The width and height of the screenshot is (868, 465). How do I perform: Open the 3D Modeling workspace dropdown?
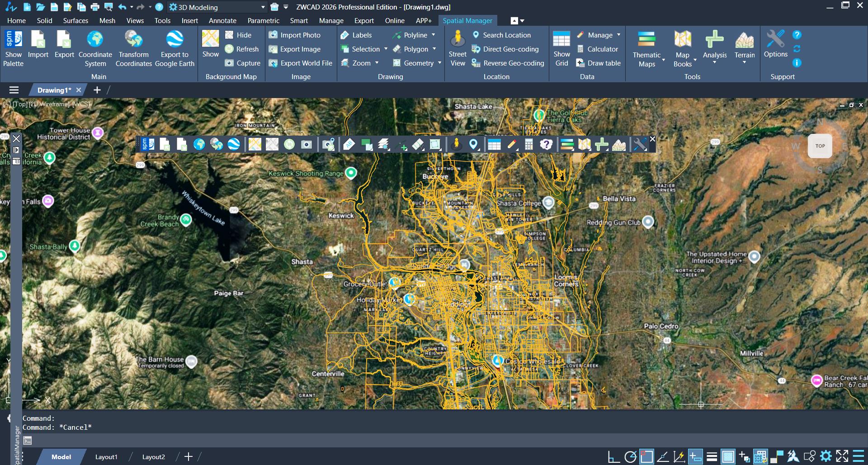click(263, 7)
